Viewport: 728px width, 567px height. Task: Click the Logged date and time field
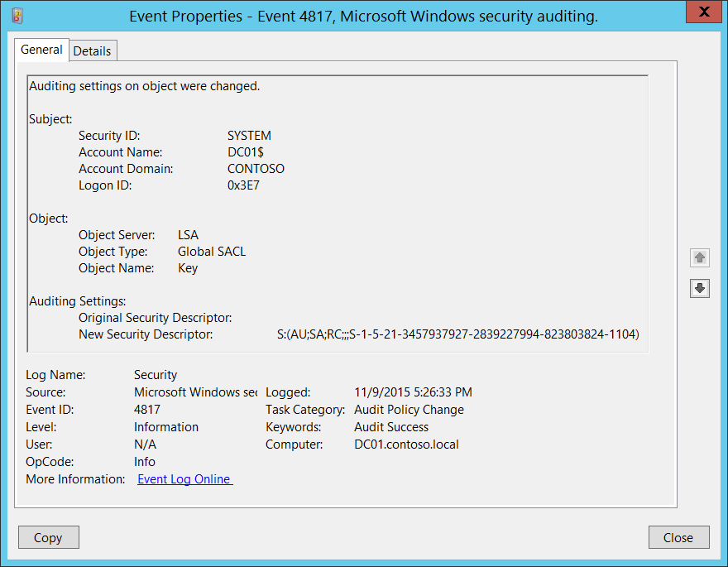pyautogui.click(x=413, y=392)
